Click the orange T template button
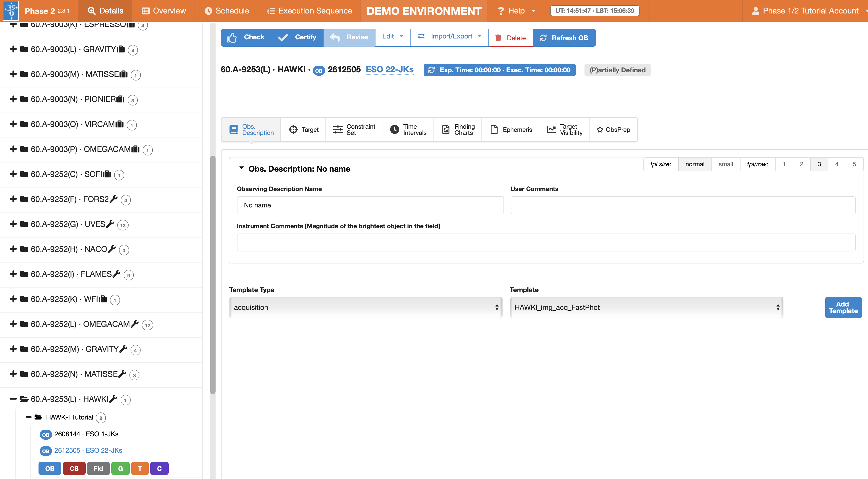This screenshot has height=479, width=868. 140,468
